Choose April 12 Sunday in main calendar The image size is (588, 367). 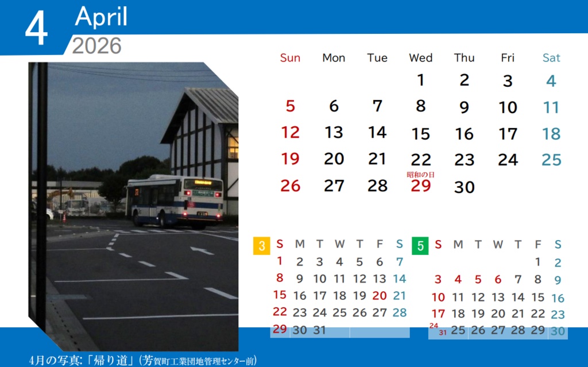(x=290, y=133)
